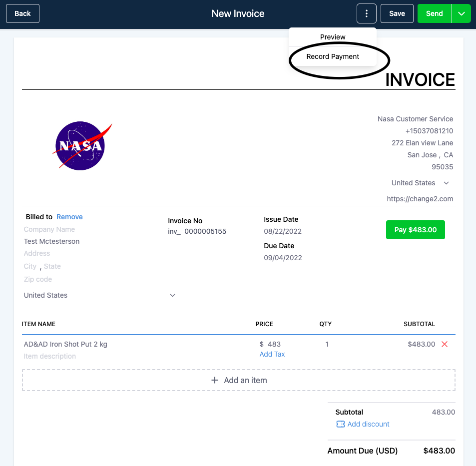Select Preview from the menu

(x=333, y=37)
